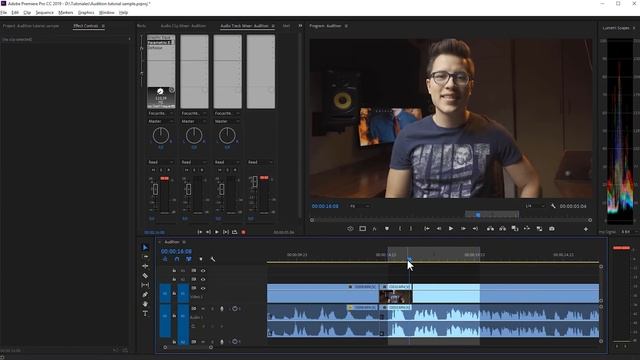Select the Hand tool

pyautogui.click(x=145, y=304)
